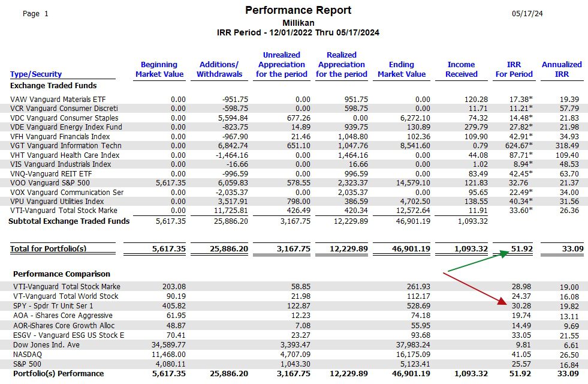Image resolution: width=588 pixels, height=384 pixels.
Task: Click the Portfolio(s) Performance label
Action: (59, 373)
